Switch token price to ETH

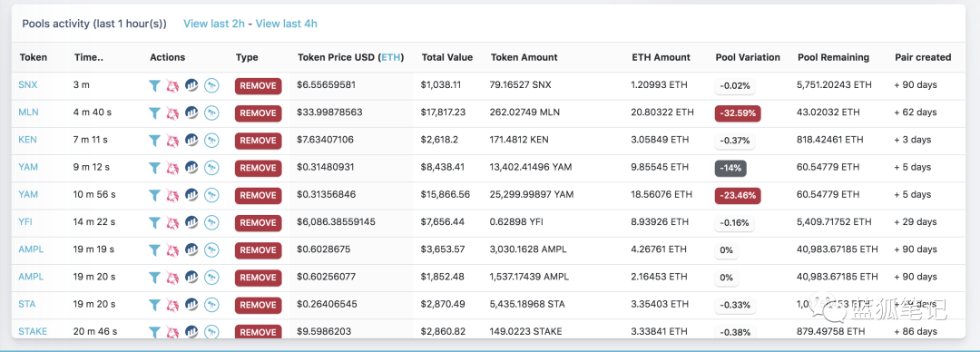(x=390, y=57)
